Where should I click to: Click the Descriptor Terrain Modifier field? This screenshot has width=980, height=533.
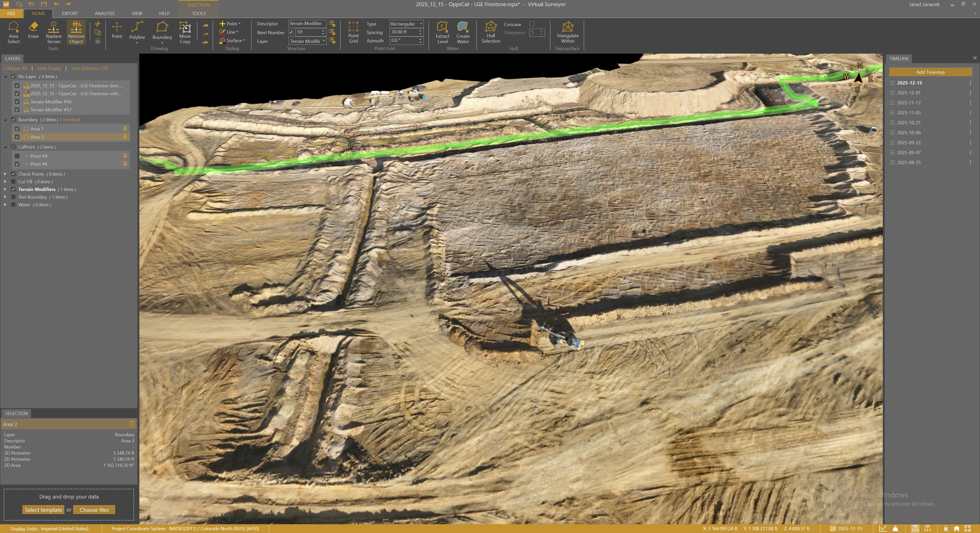[307, 23]
